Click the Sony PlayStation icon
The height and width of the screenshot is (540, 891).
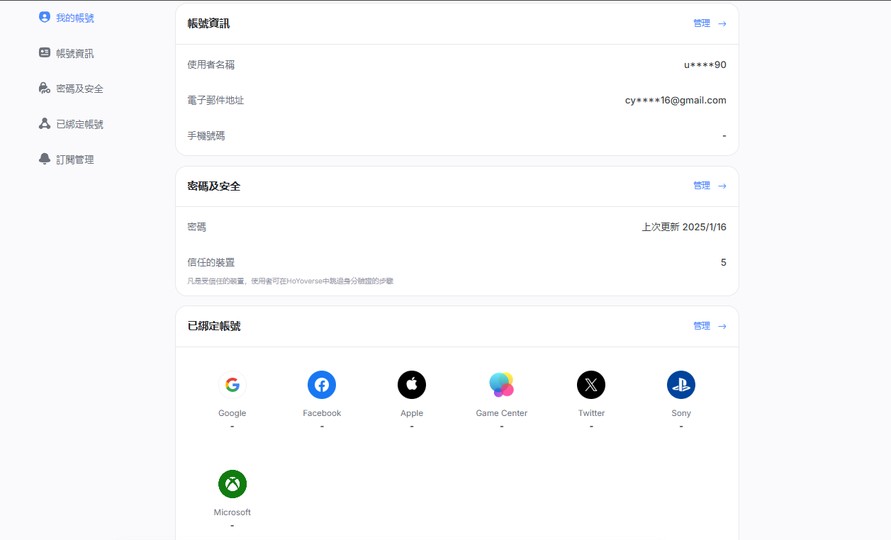tap(681, 385)
